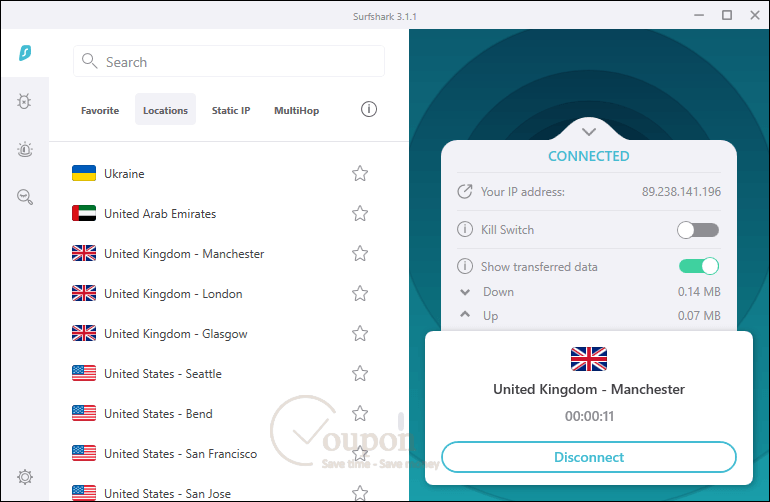
Task: Open the alert siren icon in sidebar
Action: point(25,149)
